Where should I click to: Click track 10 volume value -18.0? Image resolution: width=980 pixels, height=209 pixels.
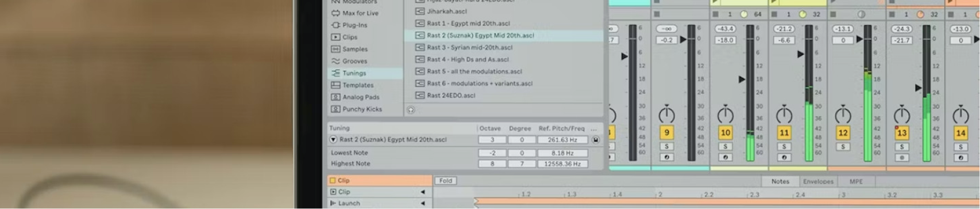tap(725, 40)
